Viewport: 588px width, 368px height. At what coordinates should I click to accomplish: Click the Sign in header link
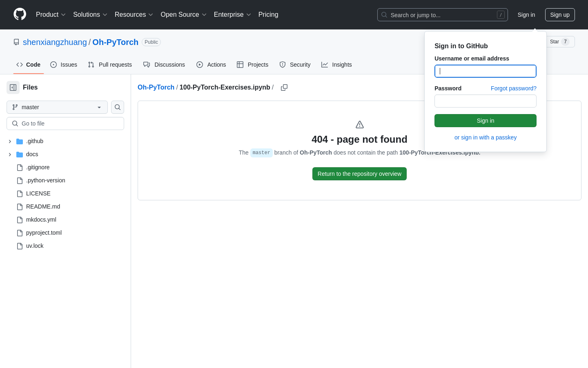pyautogui.click(x=526, y=15)
